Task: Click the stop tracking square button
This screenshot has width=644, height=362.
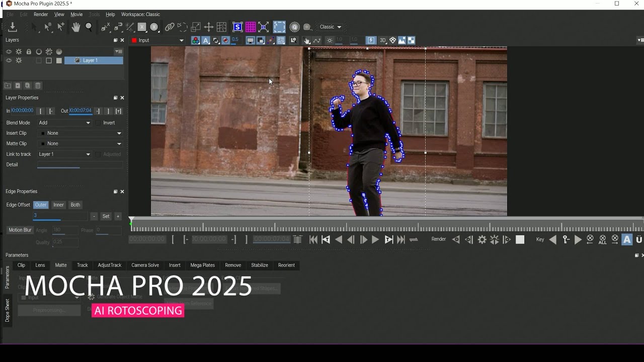Action: 520,240
